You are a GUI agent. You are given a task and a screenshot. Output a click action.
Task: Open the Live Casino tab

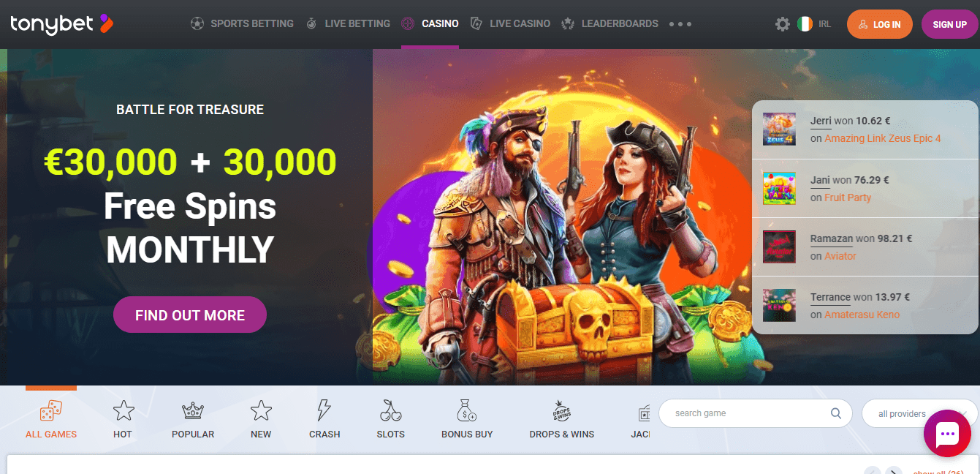click(510, 23)
